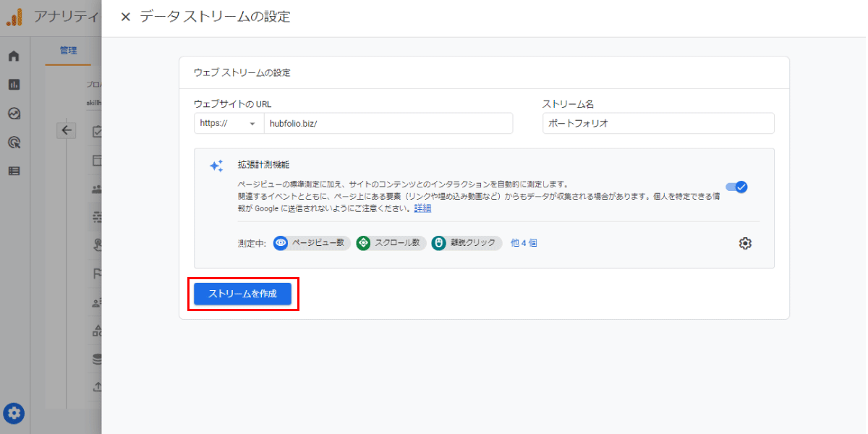The image size is (868, 434).
Task: Open the Configure list icon in sidebar
Action: point(14,171)
